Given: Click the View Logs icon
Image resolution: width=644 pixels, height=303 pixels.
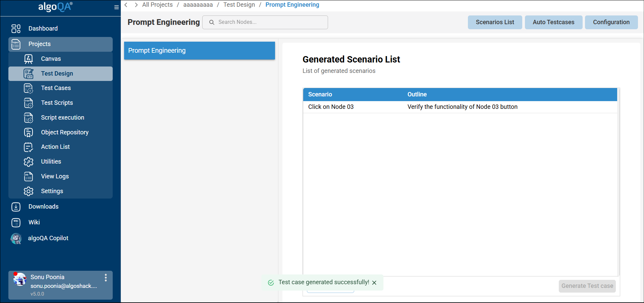Looking at the screenshot, I should pyautogui.click(x=29, y=176).
